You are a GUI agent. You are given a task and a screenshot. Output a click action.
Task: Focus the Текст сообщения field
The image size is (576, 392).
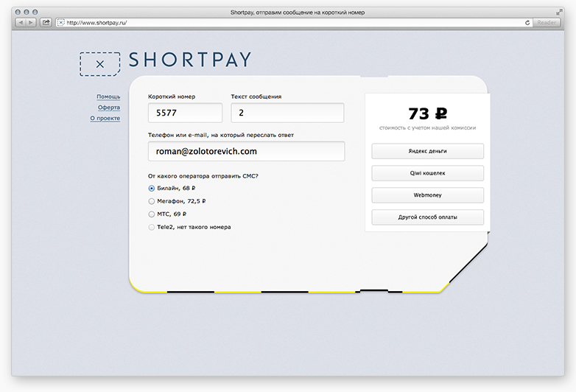(x=287, y=113)
